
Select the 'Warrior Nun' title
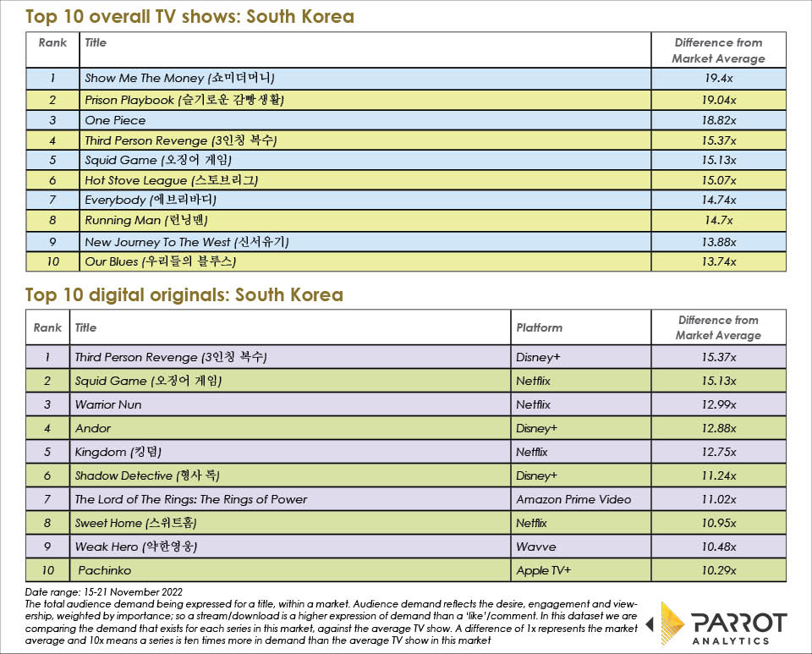click(108, 404)
